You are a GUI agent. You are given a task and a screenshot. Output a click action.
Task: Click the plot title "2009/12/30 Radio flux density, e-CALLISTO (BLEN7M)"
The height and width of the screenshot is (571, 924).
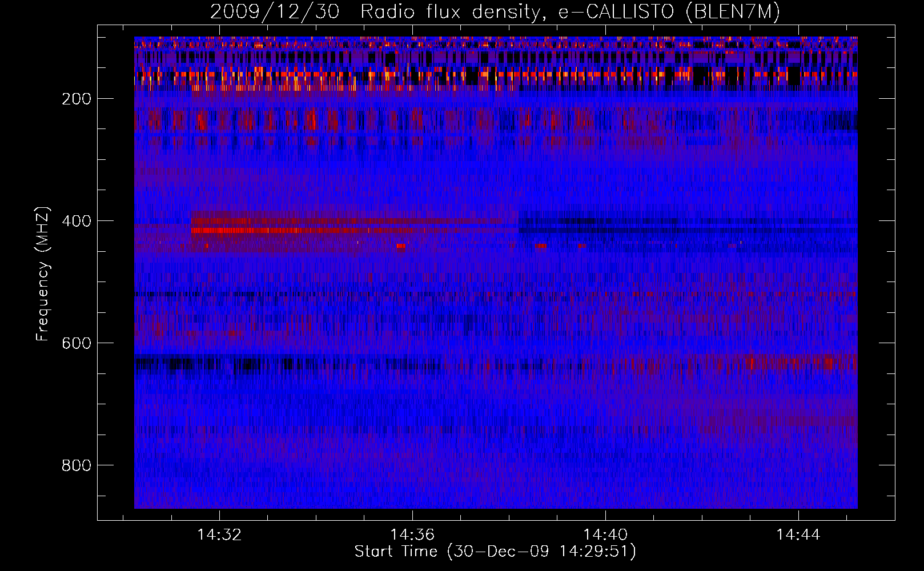[495, 11]
